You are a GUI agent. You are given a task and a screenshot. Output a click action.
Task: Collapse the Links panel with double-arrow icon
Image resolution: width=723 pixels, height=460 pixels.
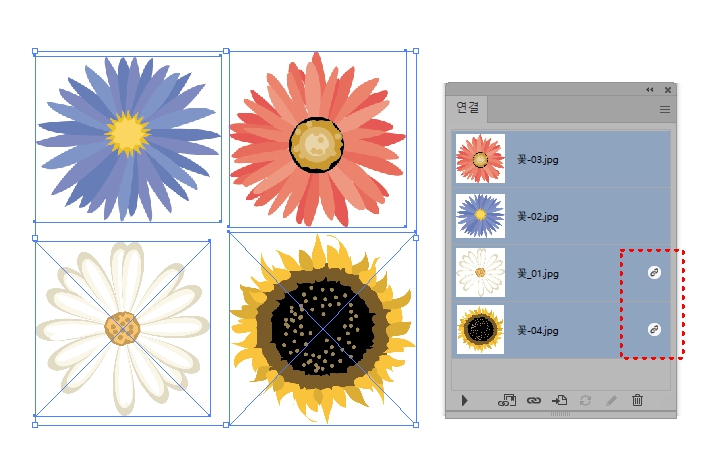(x=650, y=89)
